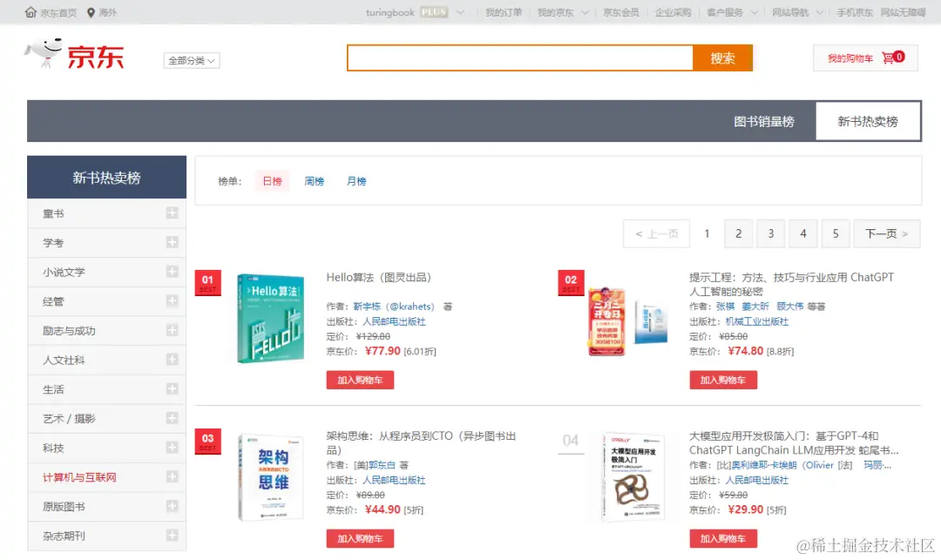The height and width of the screenshot is (560, 941).
Task: Open the 架构思维 book cover thumbnail
Action: click(271, 477)
